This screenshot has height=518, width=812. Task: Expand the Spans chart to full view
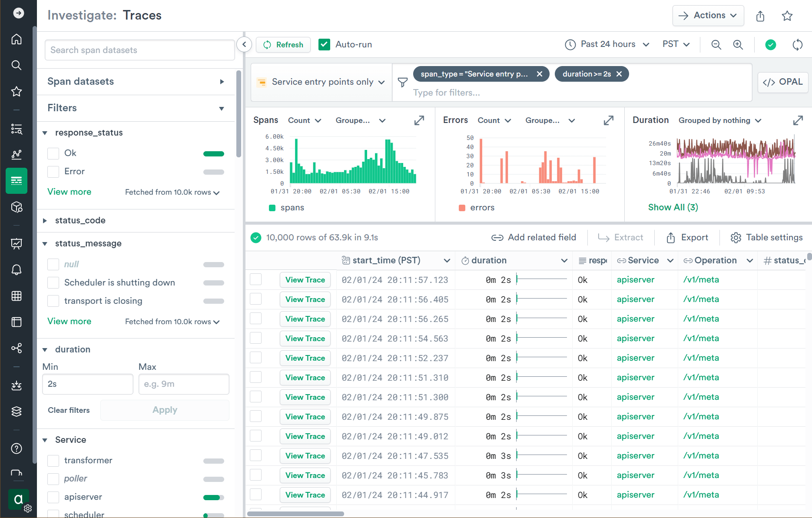419,120
